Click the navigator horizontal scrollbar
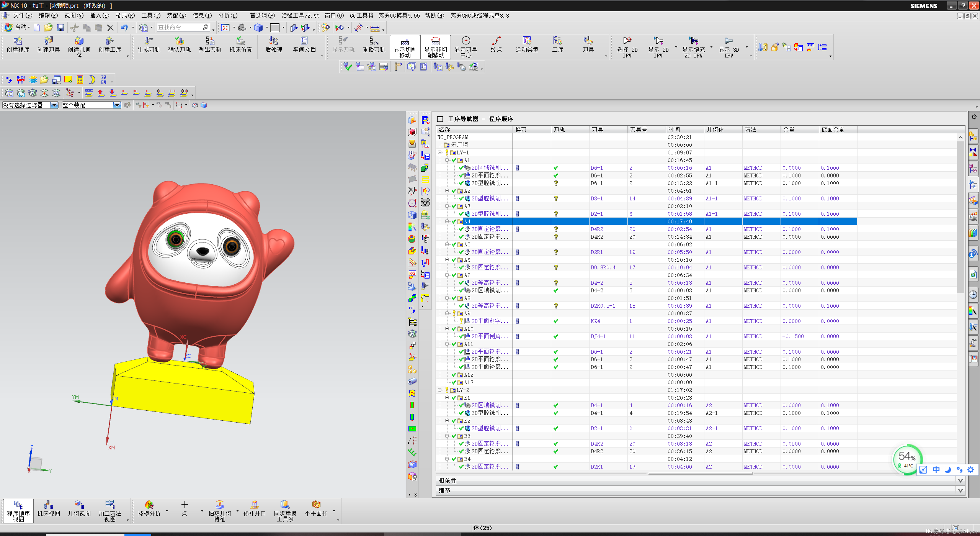 pos(701,474)
